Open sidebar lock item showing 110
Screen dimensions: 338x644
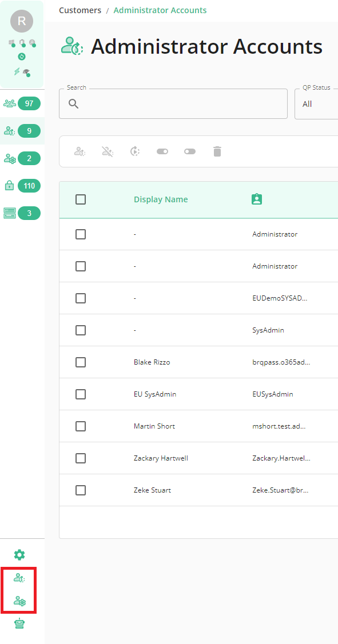(x=22, y=186)
